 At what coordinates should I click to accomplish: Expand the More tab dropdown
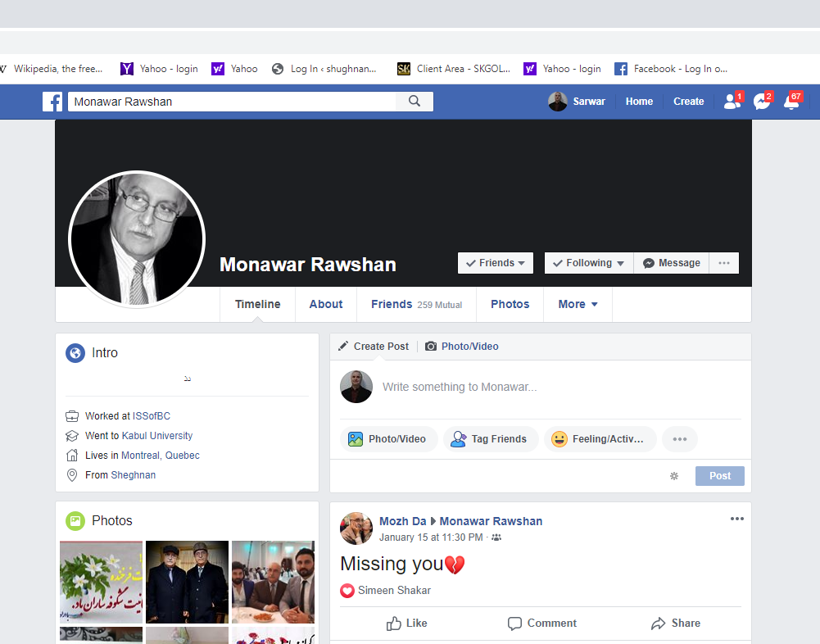coord(578,305)
